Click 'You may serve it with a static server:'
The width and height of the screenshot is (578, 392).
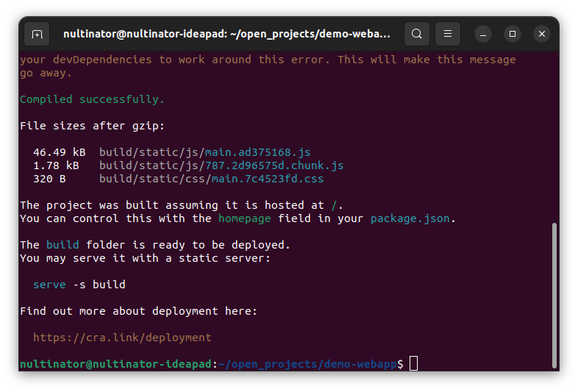[146, 258]
